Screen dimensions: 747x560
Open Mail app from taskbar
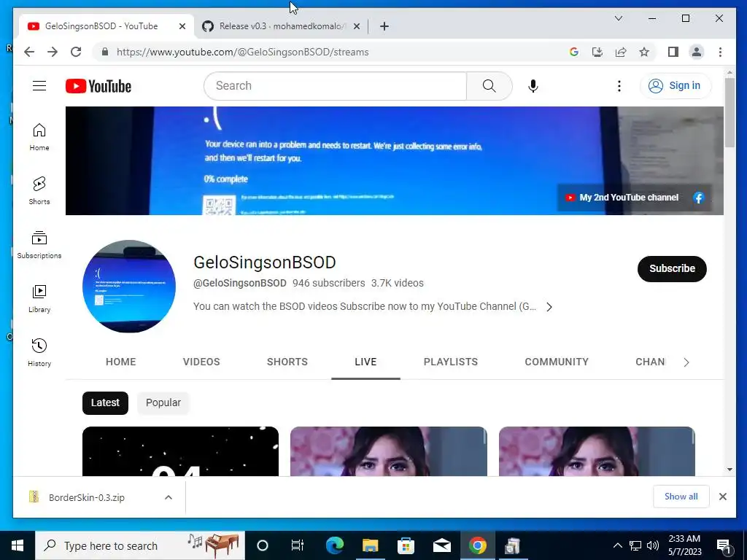[441, 545]
